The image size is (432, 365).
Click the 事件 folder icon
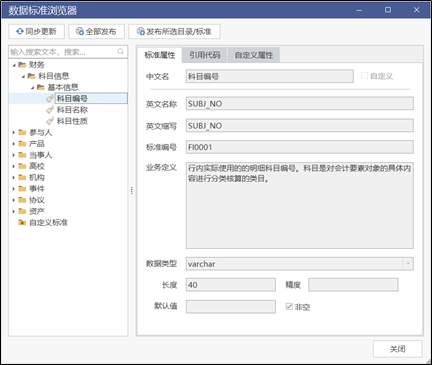(22, 189)
